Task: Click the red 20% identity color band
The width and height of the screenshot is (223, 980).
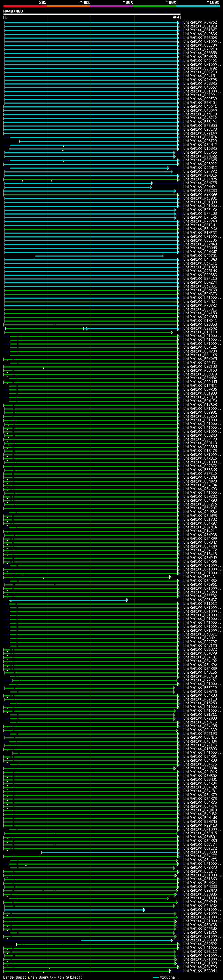Action: [x=25, y=6]
